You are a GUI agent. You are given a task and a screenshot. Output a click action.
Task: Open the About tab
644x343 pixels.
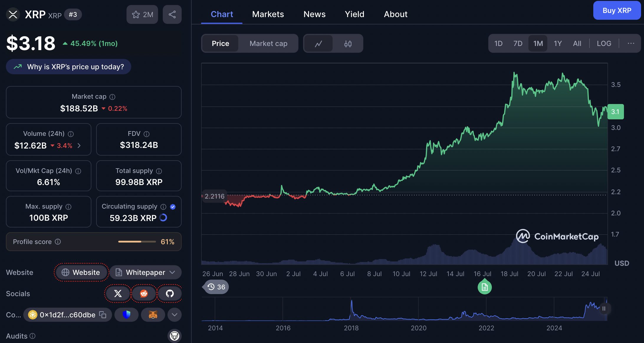tap(395, 14)
